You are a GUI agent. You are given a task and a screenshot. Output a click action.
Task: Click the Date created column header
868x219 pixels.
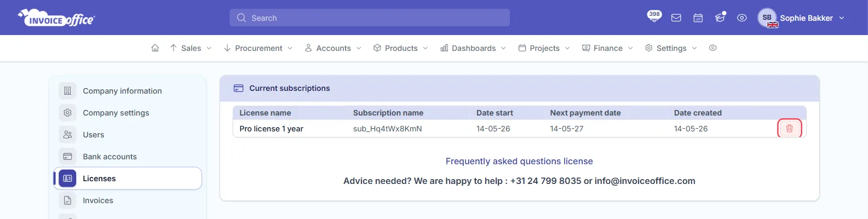pos(698,113)
